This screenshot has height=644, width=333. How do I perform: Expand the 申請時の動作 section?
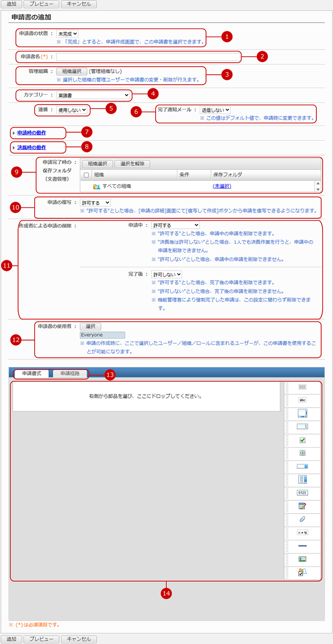click(31, 133)
